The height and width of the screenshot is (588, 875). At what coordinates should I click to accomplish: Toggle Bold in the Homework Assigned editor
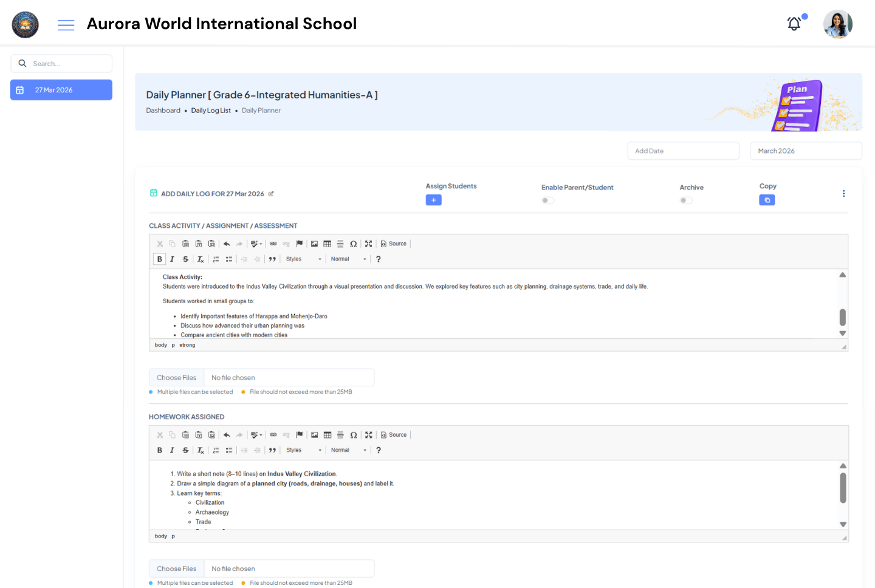point(159,450)
